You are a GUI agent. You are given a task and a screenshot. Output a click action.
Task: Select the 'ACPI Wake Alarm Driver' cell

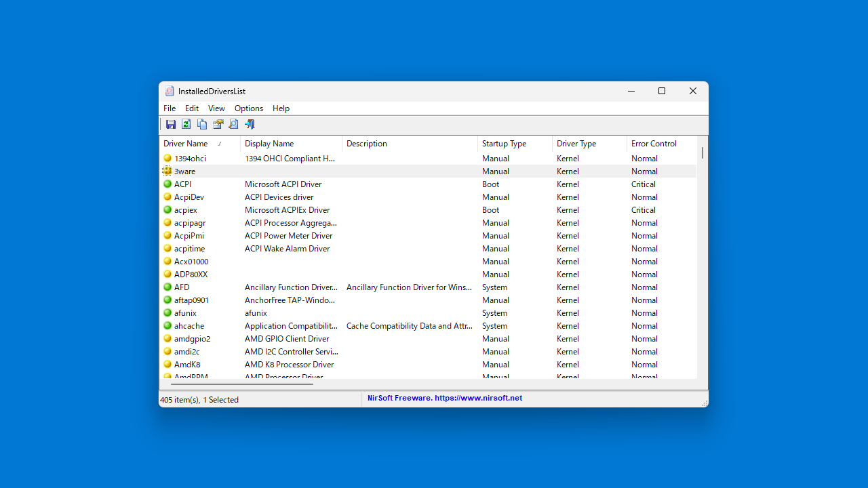point(287,248)
